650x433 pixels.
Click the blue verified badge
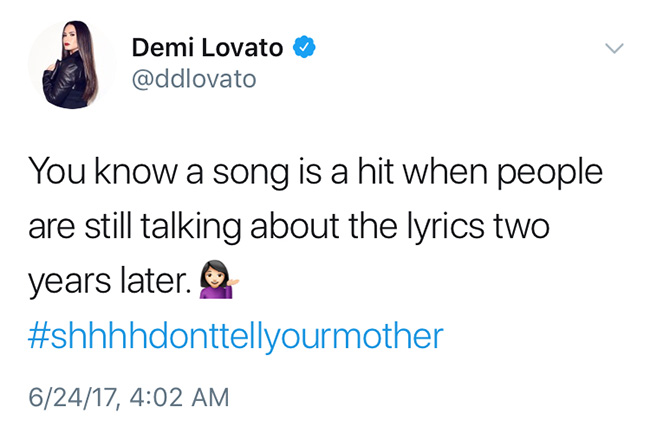pyautogui.click(x=303, y=47)
